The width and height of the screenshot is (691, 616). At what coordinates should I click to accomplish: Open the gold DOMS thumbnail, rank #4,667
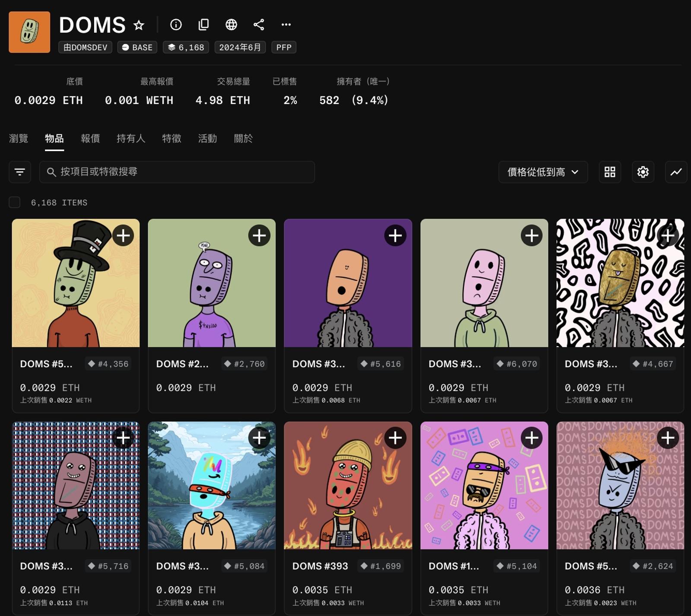point(620,283)
